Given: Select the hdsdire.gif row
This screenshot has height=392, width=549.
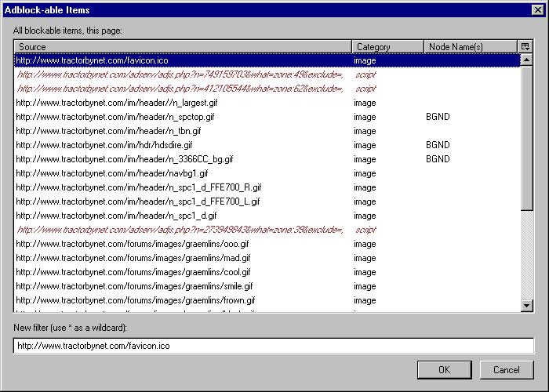Looking at the screenshot, I should [x=267, y=145].
